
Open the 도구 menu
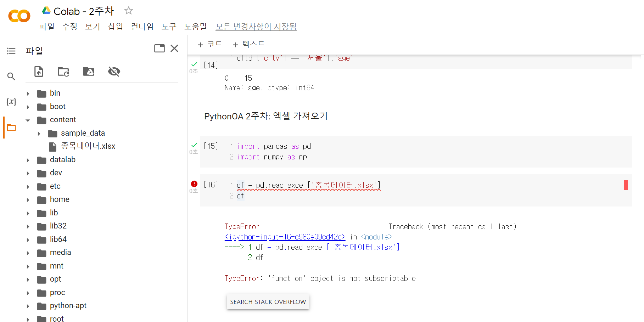click(x=169, y=27)
